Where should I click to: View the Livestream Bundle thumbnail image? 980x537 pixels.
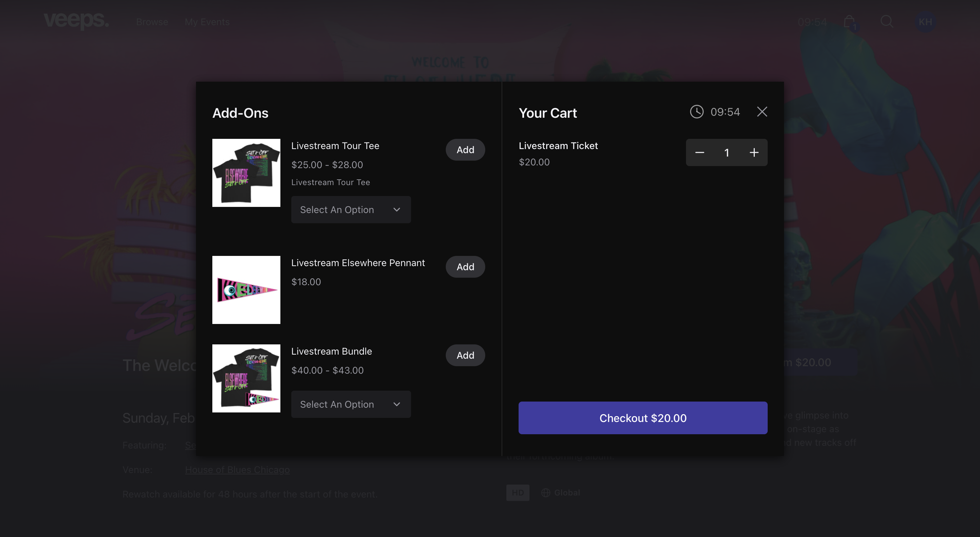coord(246,378)
